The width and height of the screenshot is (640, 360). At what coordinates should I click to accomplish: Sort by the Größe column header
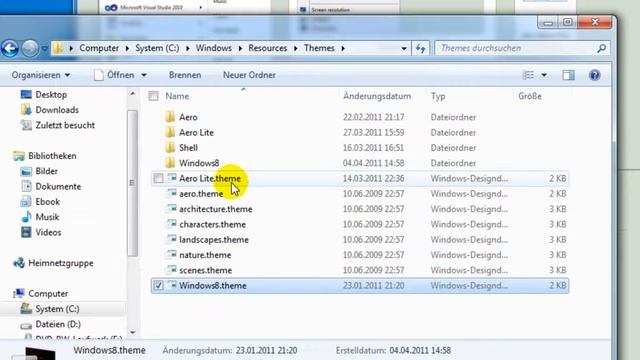[530, 96]
